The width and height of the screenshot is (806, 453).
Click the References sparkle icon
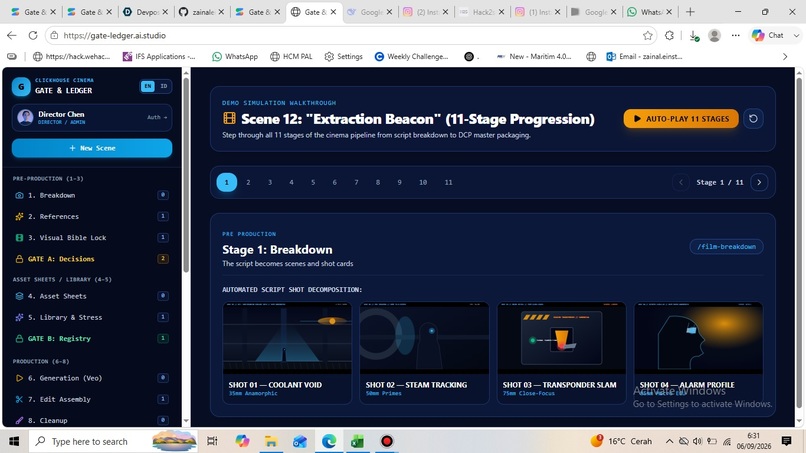tap(19, 216)
